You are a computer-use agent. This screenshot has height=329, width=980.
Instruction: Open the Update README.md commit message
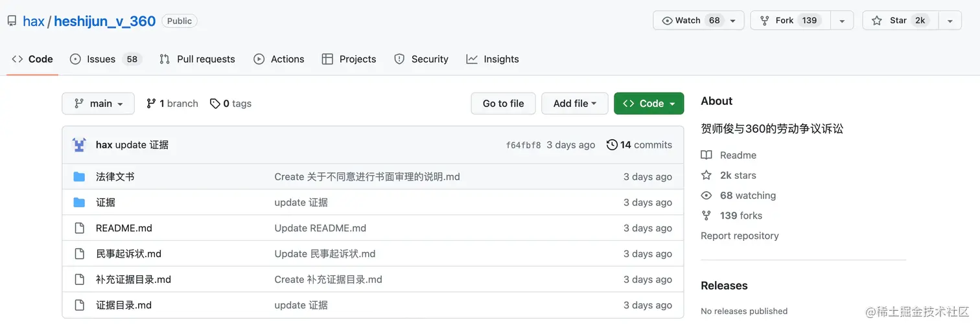(x=320, y=228)
